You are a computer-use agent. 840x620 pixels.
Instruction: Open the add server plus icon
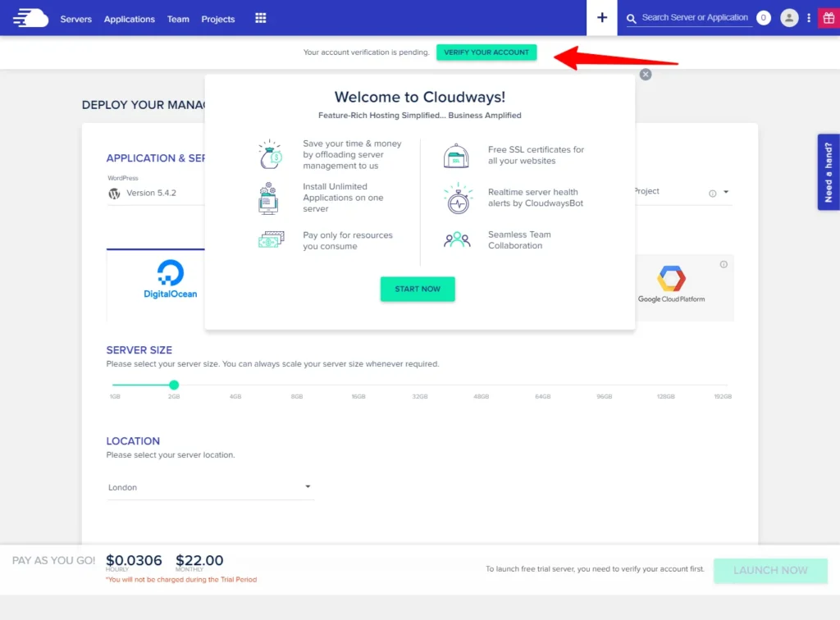click(x=603, y=17)
